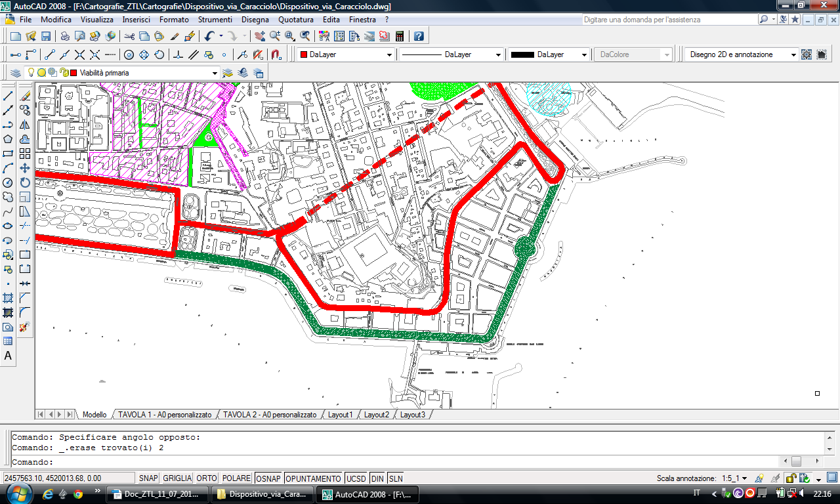Click the Undo arrow icon

209,36
